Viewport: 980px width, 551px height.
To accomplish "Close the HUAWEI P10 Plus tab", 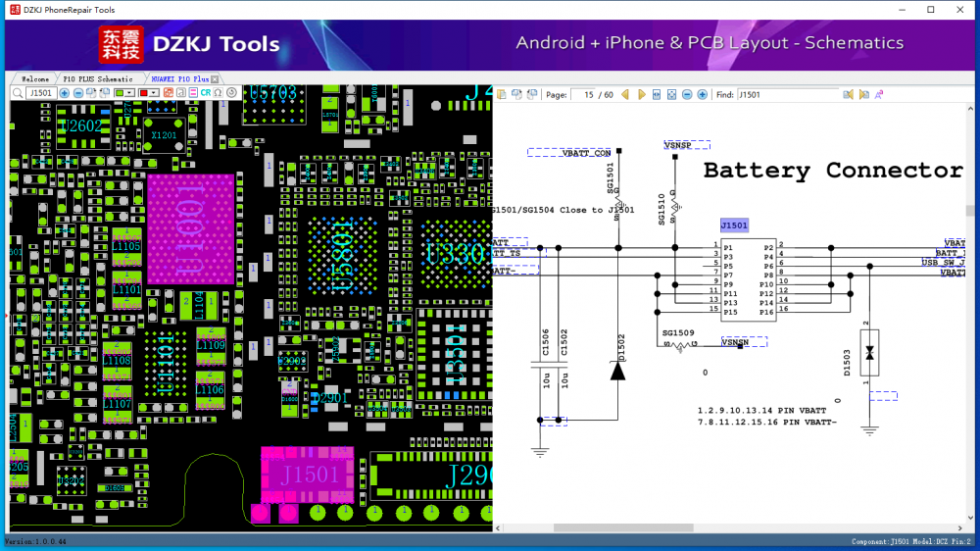I will click(x=215, y=79).
